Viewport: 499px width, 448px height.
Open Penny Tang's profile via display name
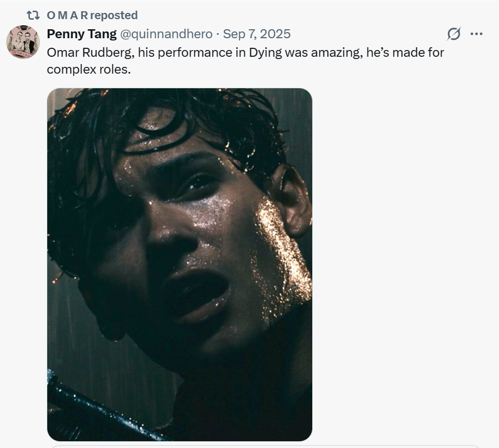(82, 34)
